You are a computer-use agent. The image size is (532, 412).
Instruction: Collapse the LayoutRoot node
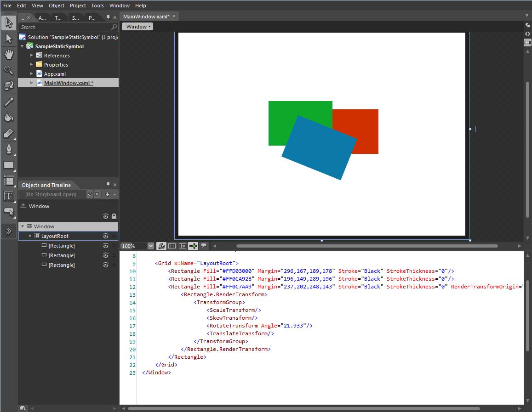pos(30,236)
